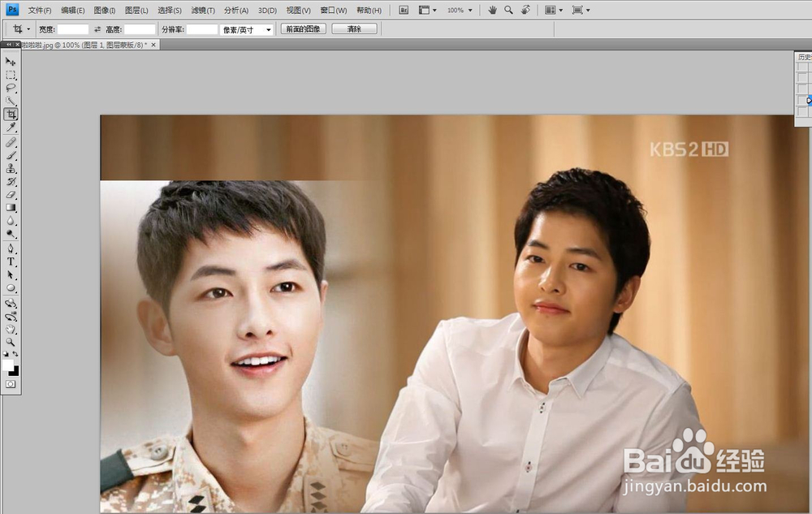Click the Photoshop Ps logo
Image resolution: width=812 pixels, height=514 pixels.
click(x=12, y=10)
